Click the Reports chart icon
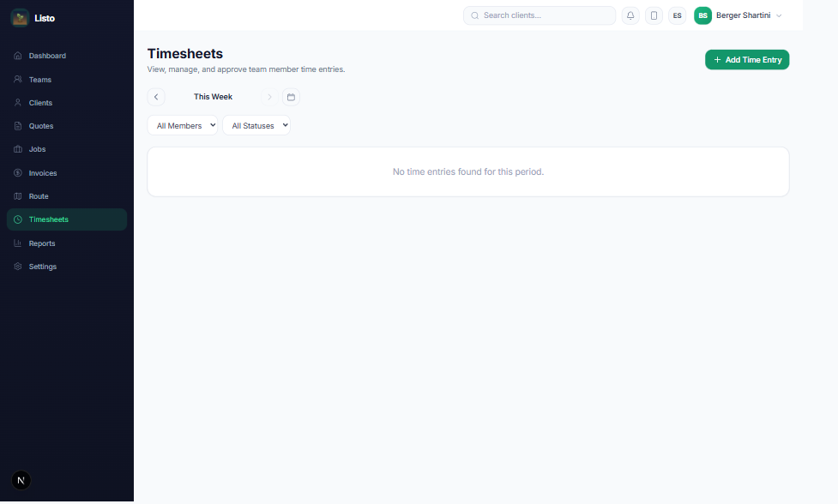838x504 pixels. tap(18, 243)
